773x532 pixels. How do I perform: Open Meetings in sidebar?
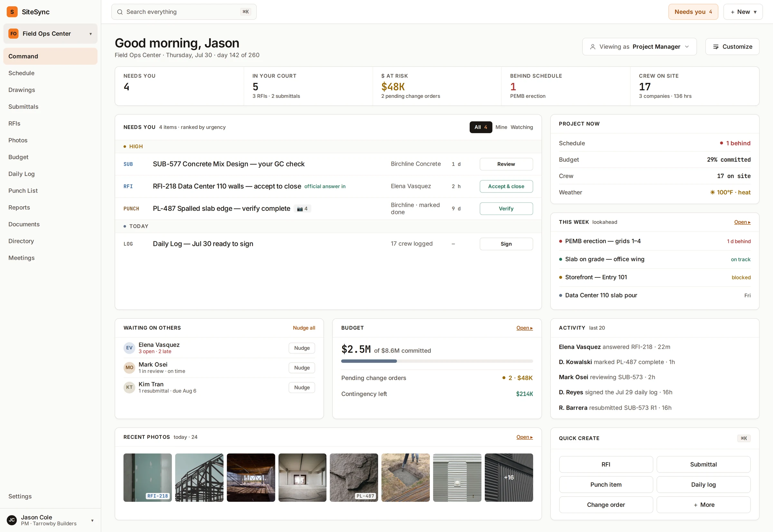[50, 258]
